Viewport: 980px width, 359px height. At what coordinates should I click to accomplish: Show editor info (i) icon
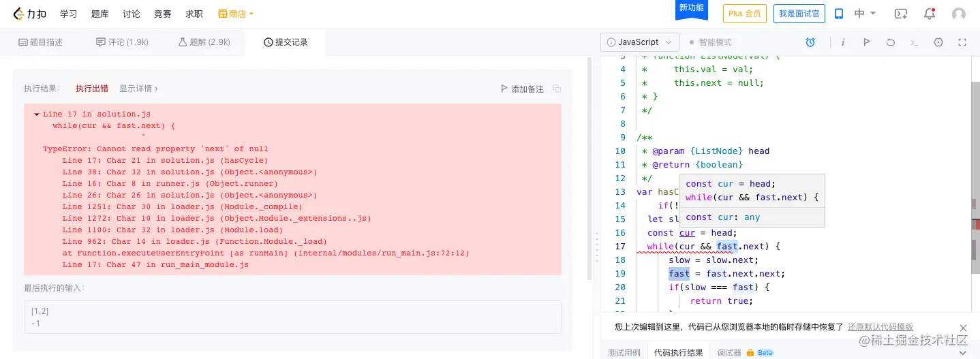point(843,42)
